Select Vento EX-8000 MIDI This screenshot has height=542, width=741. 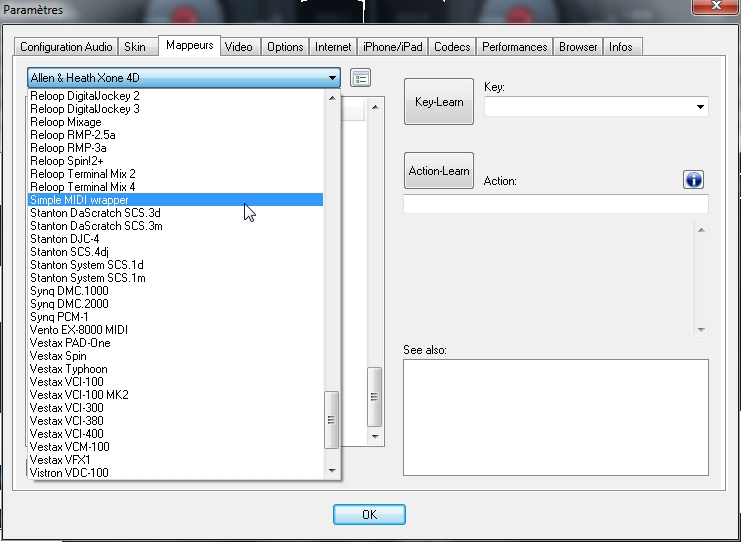click(x=175, y=330)
